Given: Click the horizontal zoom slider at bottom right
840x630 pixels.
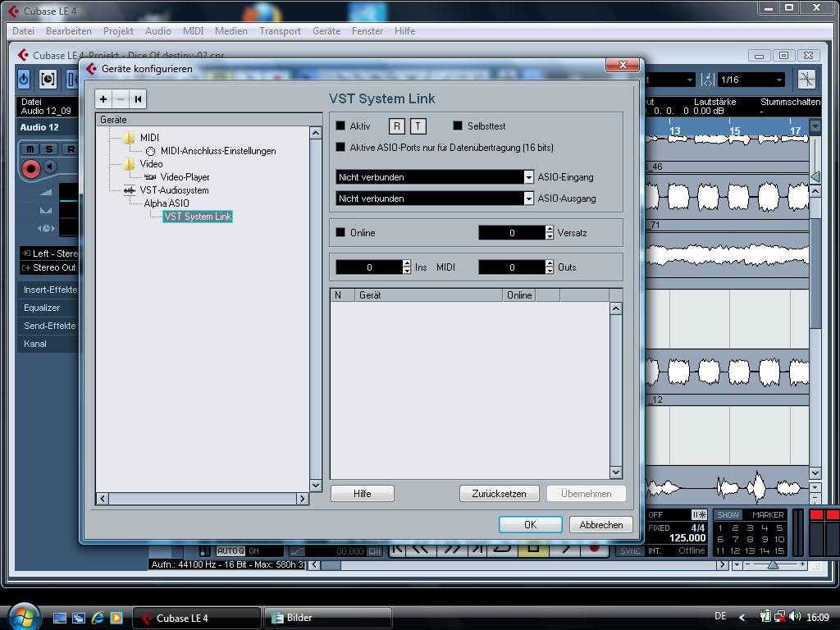Looking at the screenshot, I should [x=773, y=564].
